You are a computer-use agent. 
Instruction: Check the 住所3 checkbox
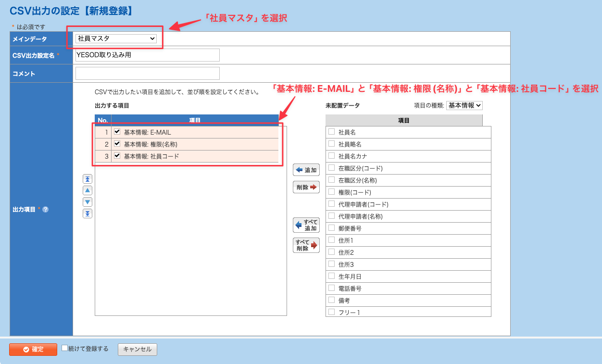331,264
